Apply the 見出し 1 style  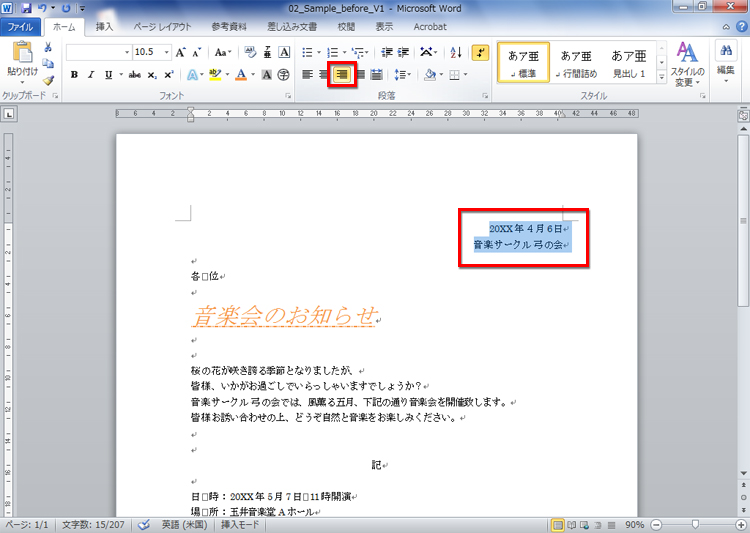tap(629, 62)
